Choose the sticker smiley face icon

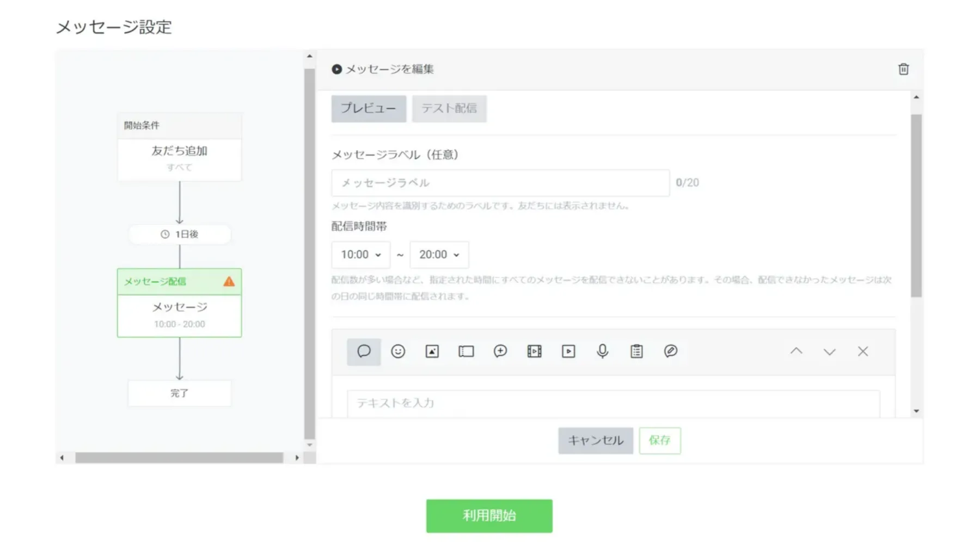(398, 351)
